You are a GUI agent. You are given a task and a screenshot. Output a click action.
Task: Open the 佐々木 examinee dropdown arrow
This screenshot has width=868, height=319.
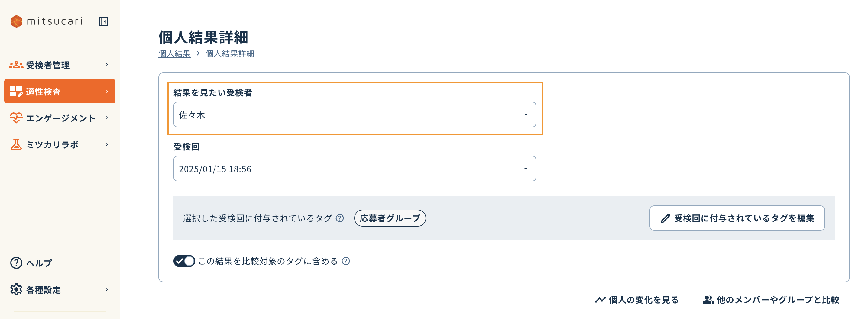pyautogui.click(x=526, y=114)
